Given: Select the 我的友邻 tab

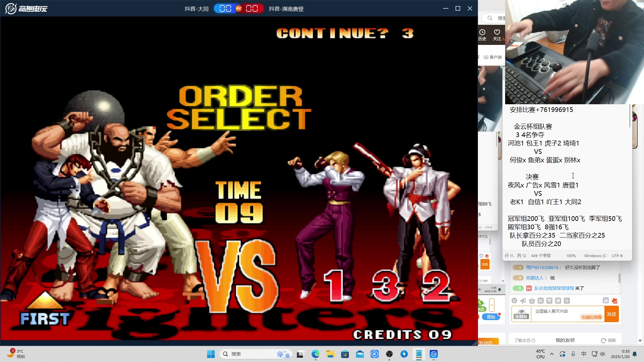Looking at the screenshot, I should pos(565,341).
